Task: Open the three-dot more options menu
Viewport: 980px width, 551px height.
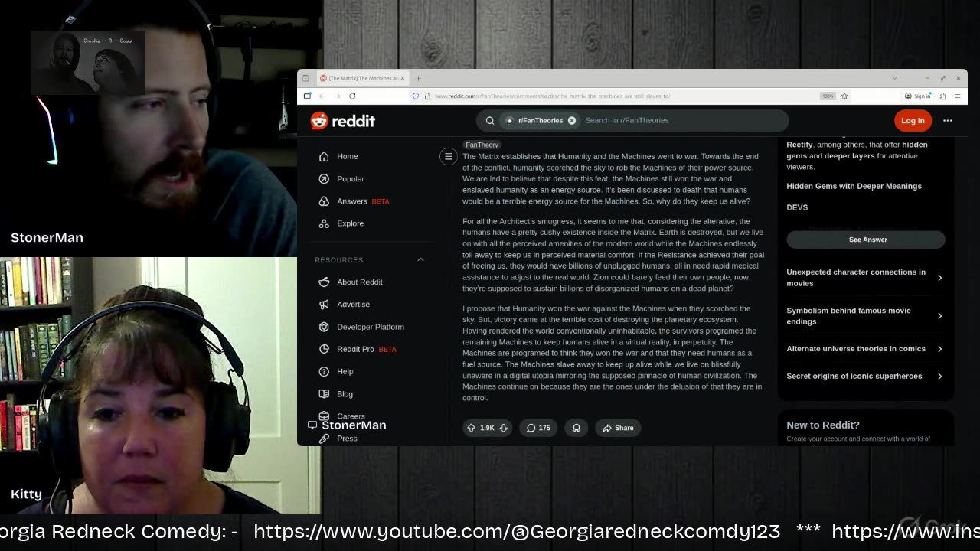Action: click(948, 120)
